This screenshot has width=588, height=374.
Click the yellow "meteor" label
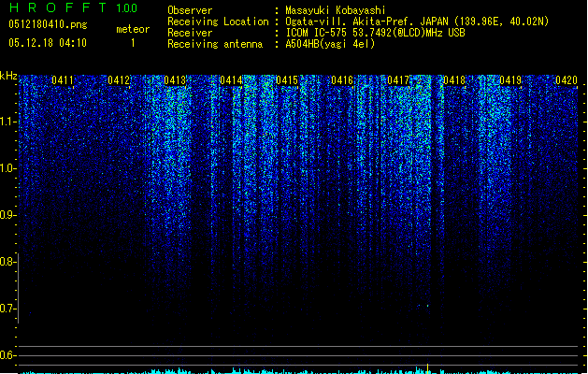(x=133, y=29)
